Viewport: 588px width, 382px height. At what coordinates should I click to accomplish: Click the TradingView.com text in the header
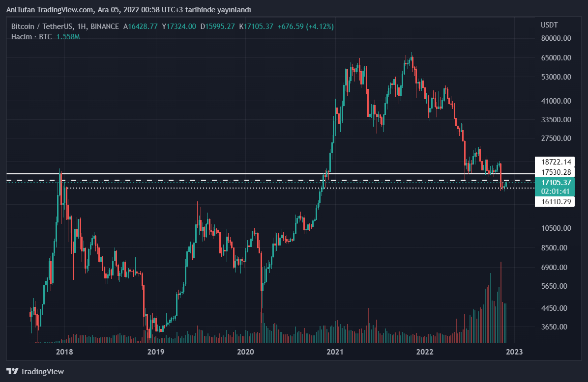click(66, 10)
